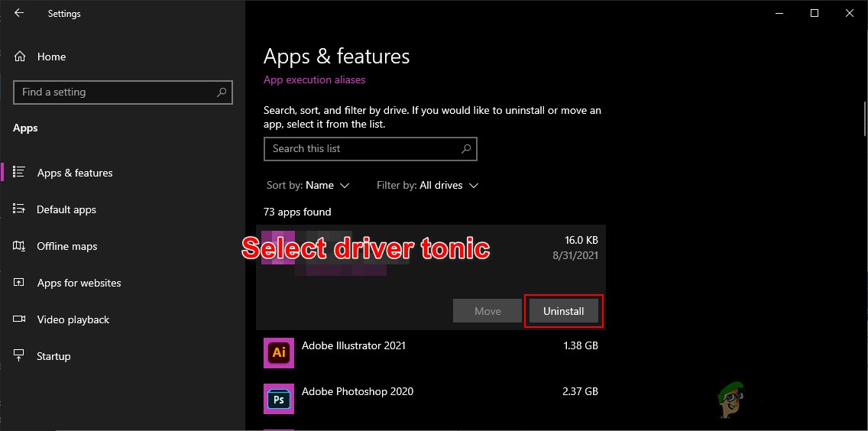Image resolution: width=868 pixels, height=431 pixels.
Task: Click the Adobe Illustrator 2021 app icon
Action: click(x=278, y=352)
